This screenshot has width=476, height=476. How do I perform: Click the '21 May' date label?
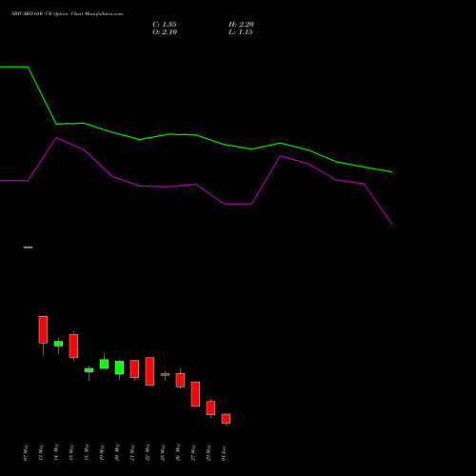pos(132,452)
